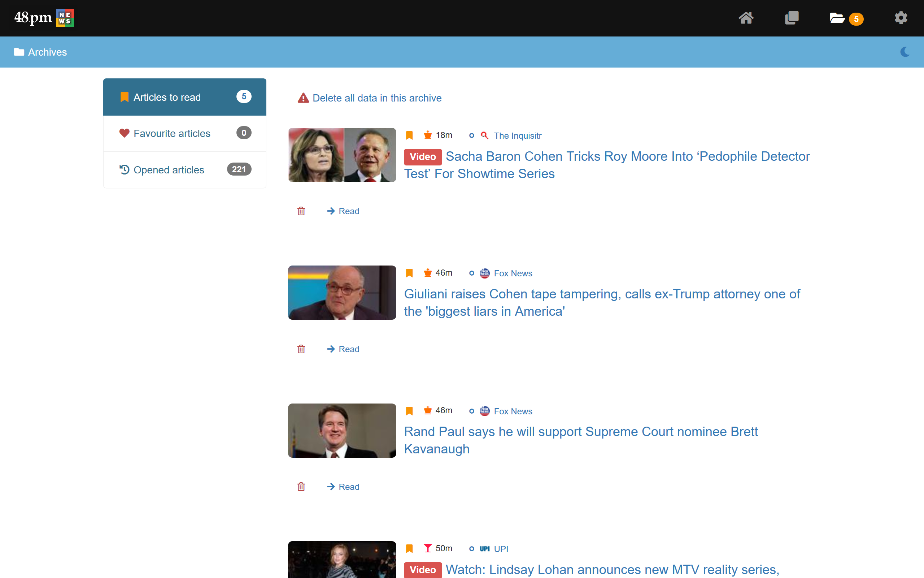Click the Video badge on Sacha Baron Cohen article

[423, 157]
